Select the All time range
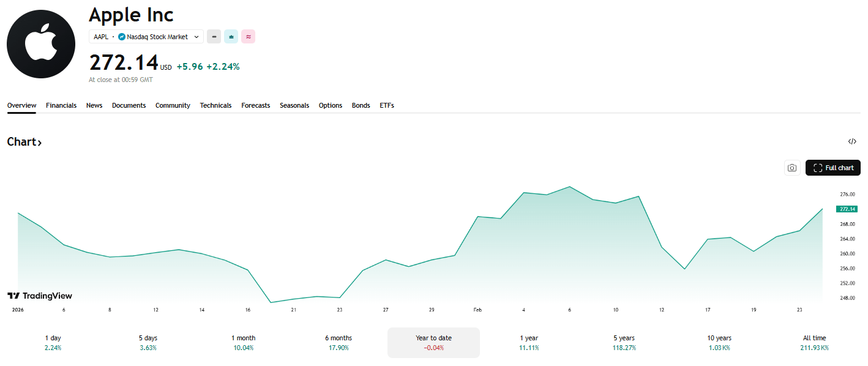The image size is (868, 366). (814, 342)
